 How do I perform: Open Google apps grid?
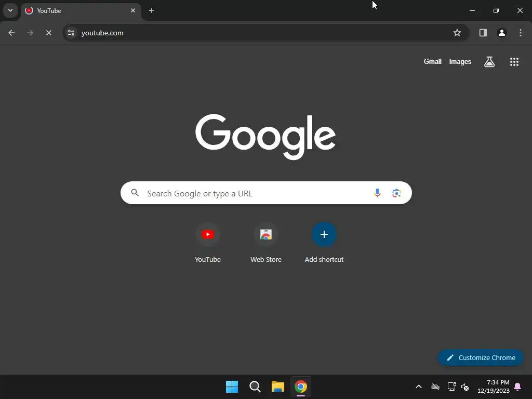pyautogui.click(x=514, y=62)
